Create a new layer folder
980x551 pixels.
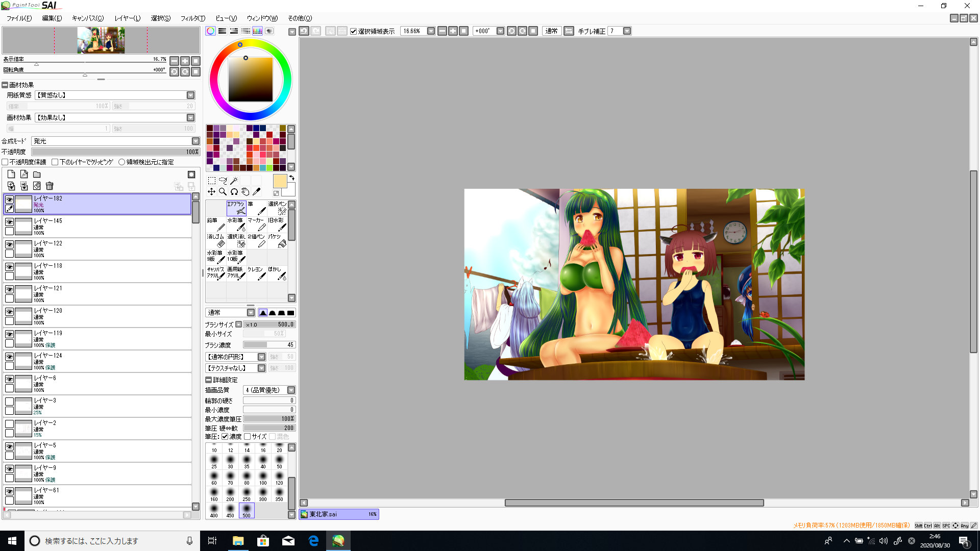coord(37,174)
